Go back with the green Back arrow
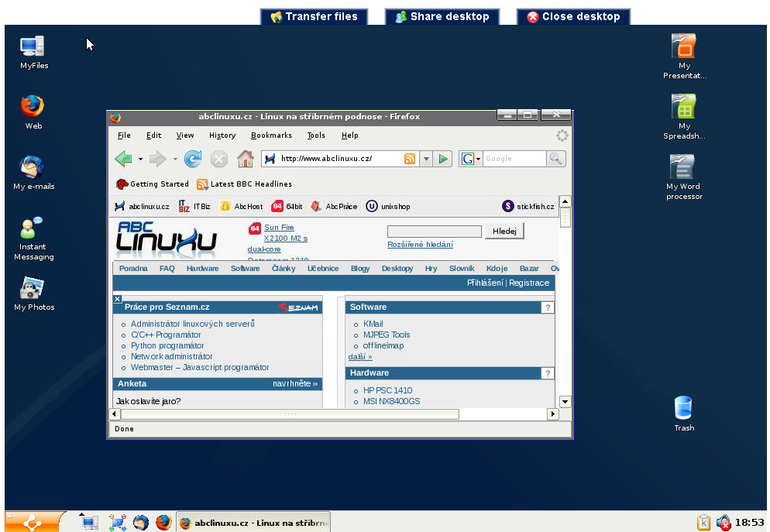Screen dimensions: 770x532 (123, 159)
